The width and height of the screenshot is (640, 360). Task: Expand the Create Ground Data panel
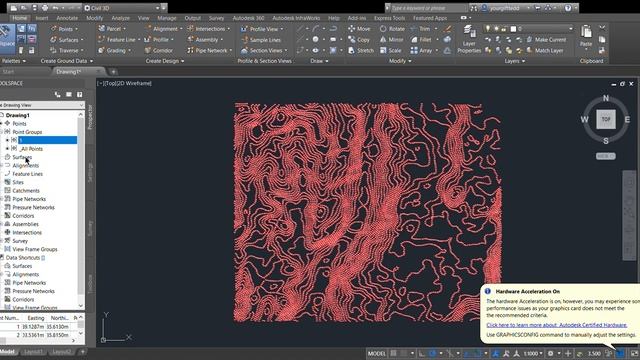(67, 61)
